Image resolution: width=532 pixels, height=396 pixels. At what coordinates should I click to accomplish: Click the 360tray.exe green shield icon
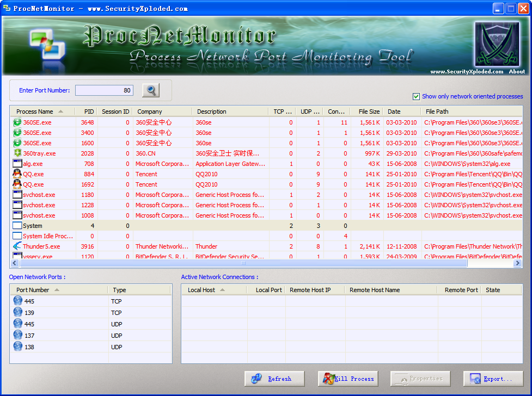[17, 153]
